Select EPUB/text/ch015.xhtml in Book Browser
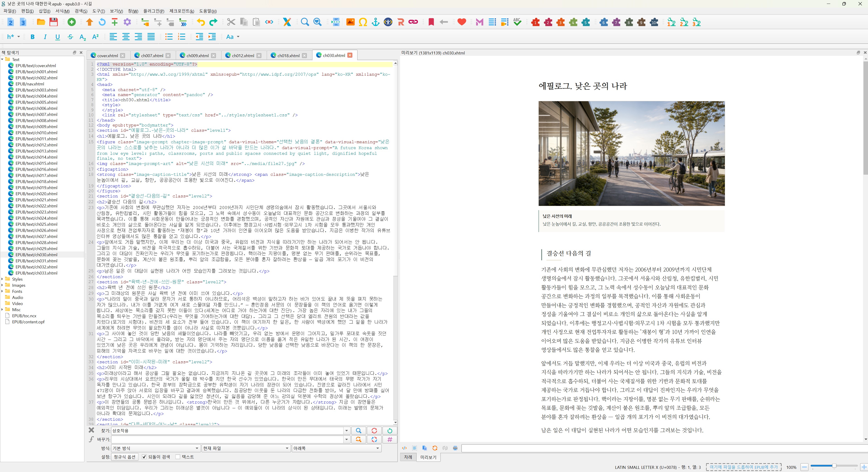The image size is (868, 472). click(36, 163)
